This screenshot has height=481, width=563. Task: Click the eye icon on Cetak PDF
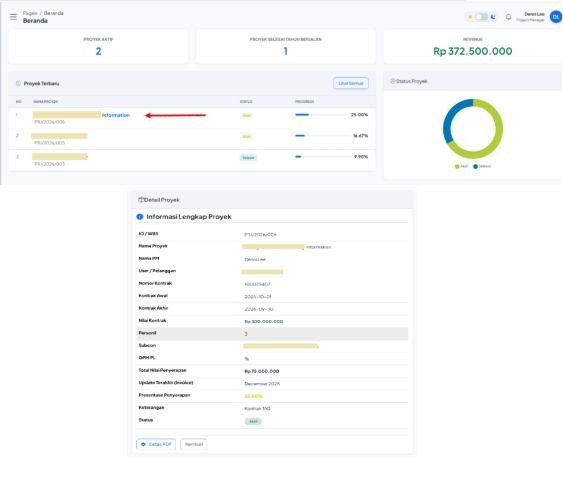tap(143, 444)
